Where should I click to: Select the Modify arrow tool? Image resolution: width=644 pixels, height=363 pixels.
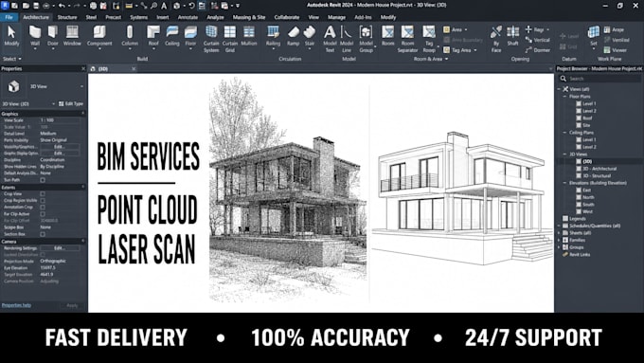pyautogui.click(x=11, y=36)
